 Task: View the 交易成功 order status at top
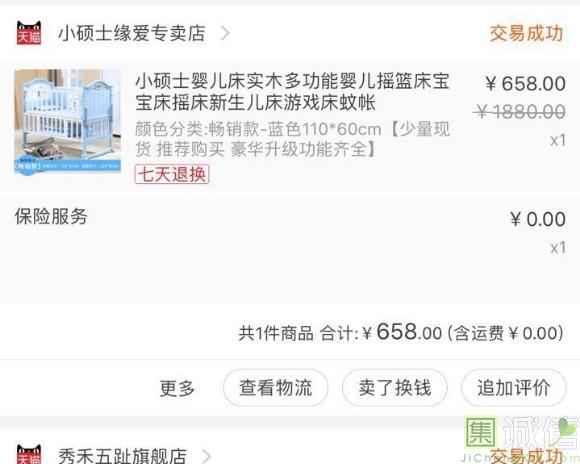click(526, 33)
